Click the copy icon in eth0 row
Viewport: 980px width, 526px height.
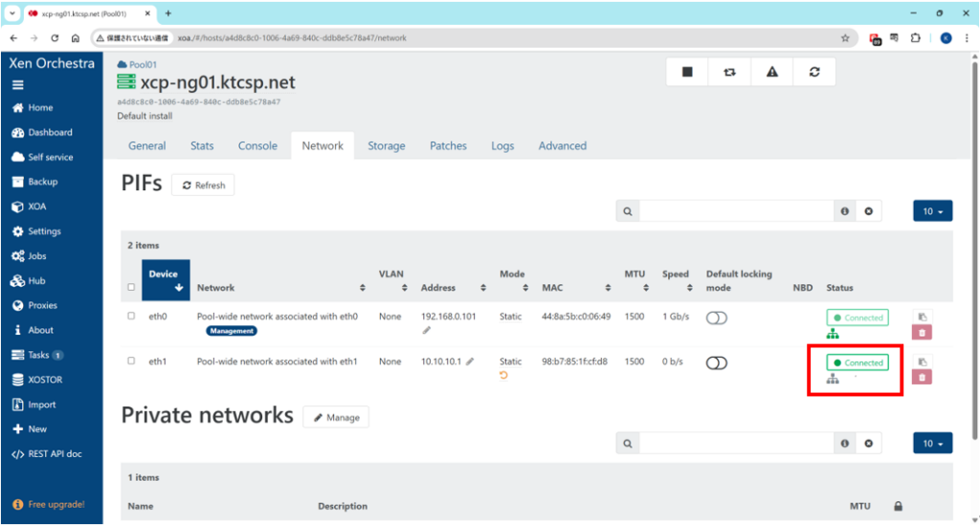922,317
